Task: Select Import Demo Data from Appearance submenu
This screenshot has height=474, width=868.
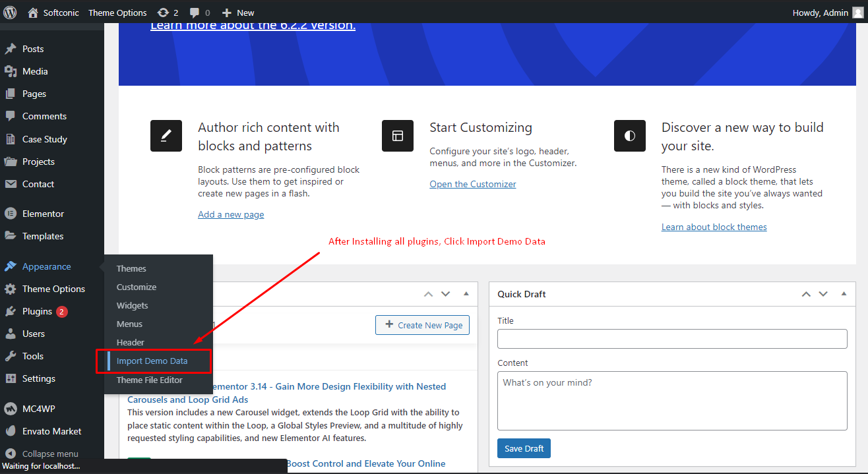Action: click(152, 361)
